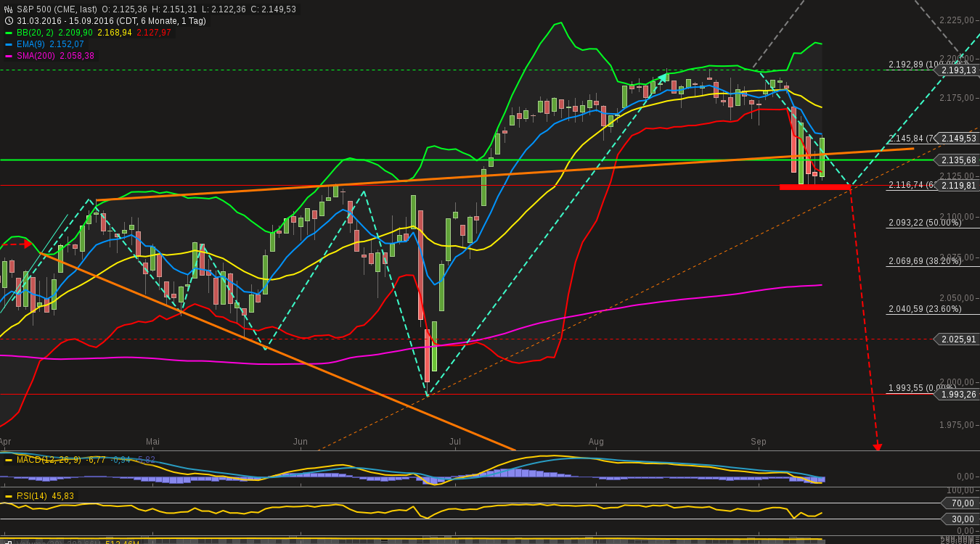Click the 2.149,53 last price marker

(958, 138)
